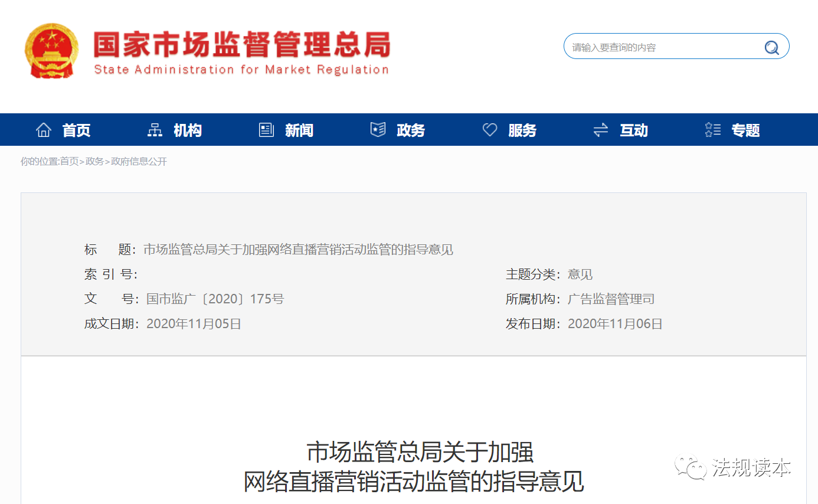
Task: Click the WeChat icon near 法规读本
Action: click(x=691, y=467)
